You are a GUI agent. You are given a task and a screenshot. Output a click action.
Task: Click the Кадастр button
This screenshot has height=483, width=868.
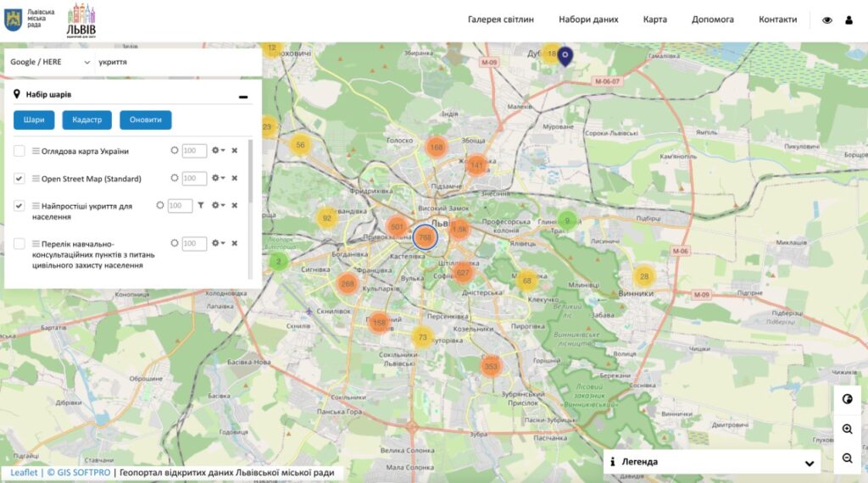coord(86,120)
